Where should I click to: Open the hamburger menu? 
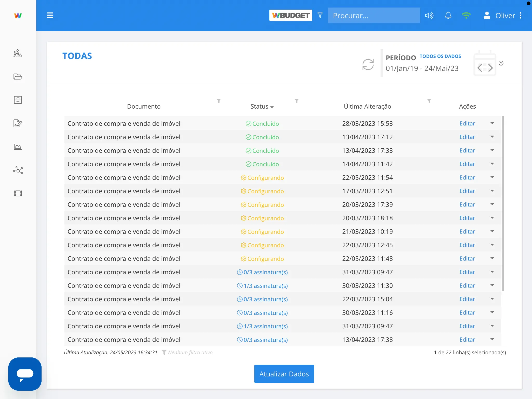[x=50, y=15]
